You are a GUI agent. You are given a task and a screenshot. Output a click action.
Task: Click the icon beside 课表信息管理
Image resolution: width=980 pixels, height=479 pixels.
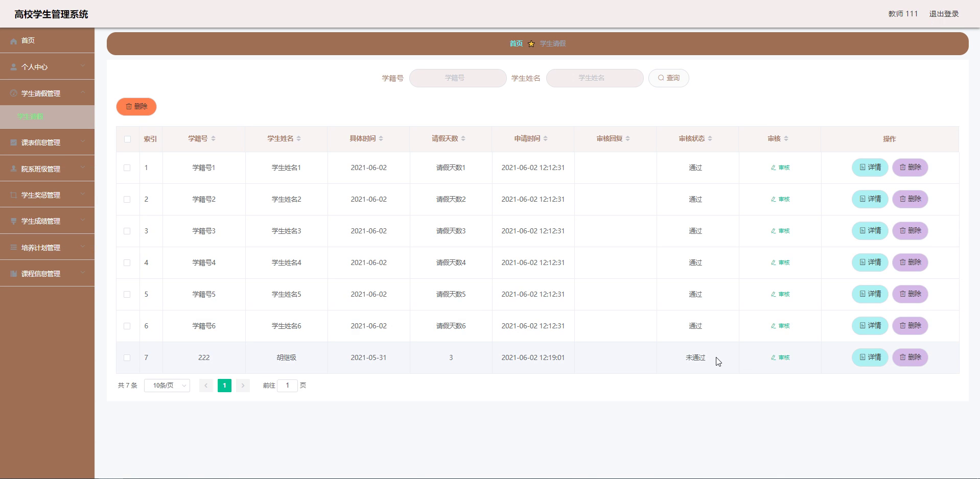click(x=14, y=142)
